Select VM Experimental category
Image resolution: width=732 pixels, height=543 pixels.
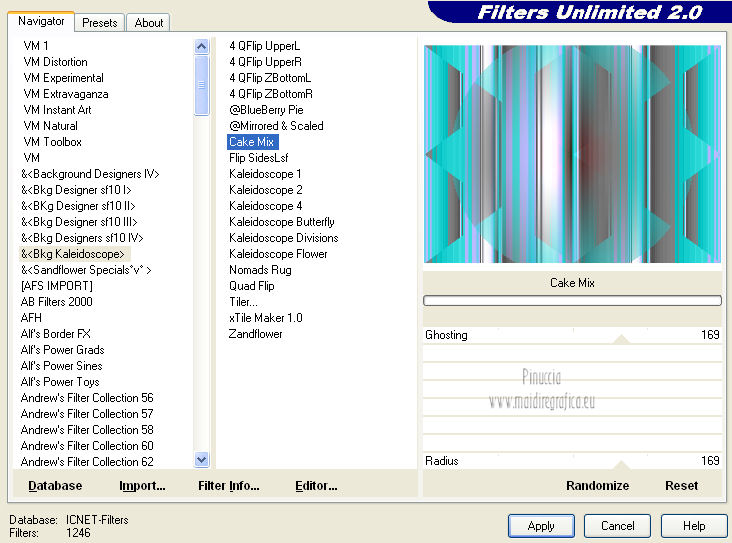tap(63, 78)
